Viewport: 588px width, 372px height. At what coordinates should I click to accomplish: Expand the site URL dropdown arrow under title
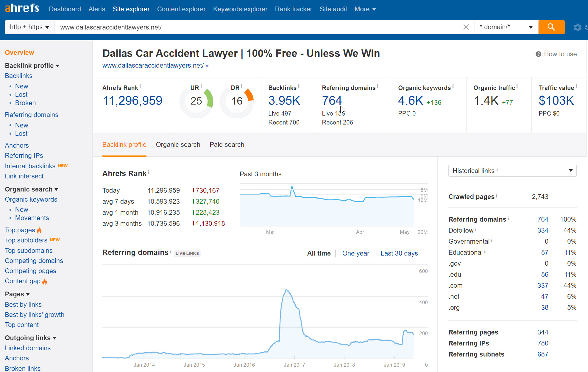pyautogui.click(x=207, y=66)
